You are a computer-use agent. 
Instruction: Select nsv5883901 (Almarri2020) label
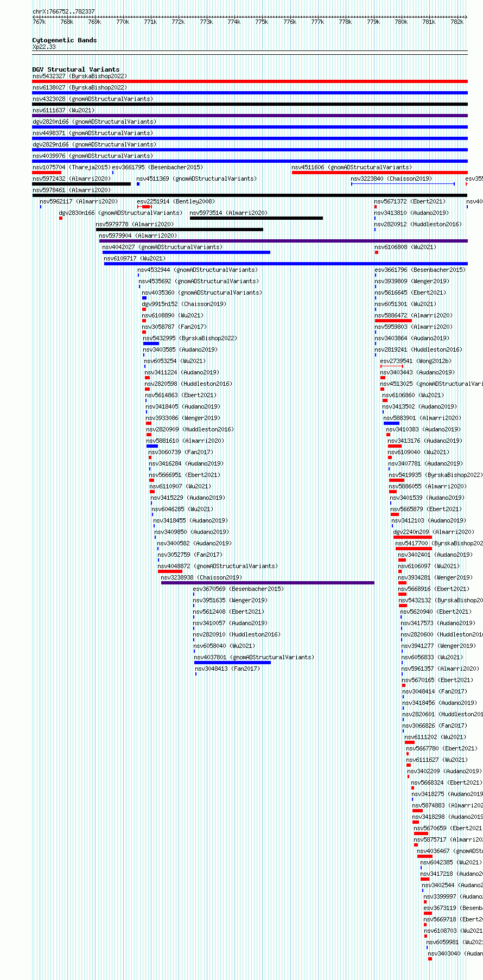(422, 418)
